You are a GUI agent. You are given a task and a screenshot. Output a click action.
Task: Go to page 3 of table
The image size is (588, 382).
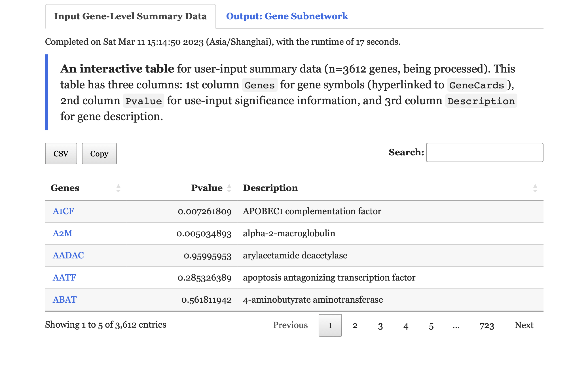pyautogui.click(x=380, y=325)
